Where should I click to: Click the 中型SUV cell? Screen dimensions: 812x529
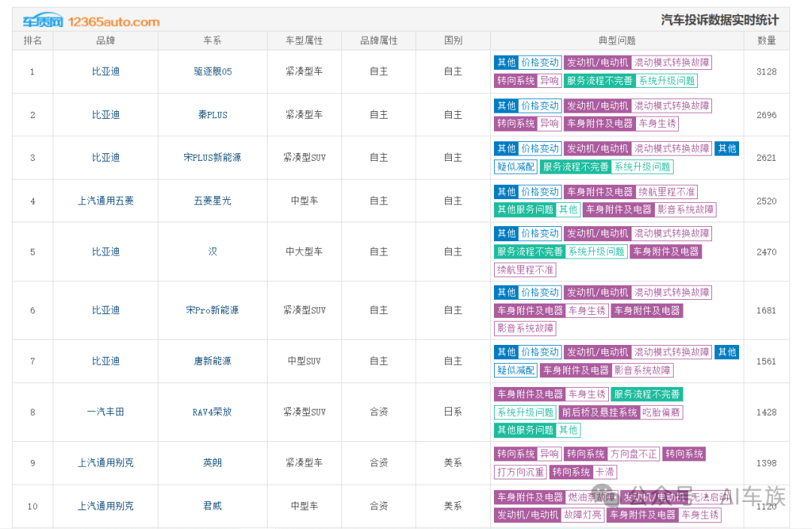[304, 361]
